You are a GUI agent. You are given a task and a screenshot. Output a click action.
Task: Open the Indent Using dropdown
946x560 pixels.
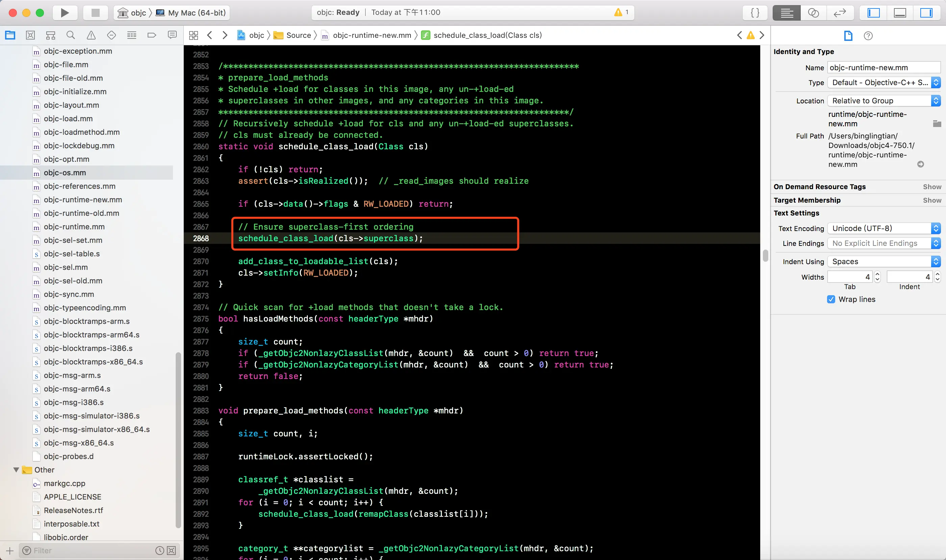(x=883, y=261)
